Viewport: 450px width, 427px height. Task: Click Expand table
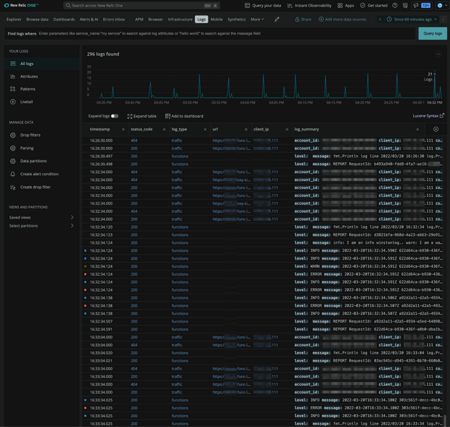pos(142,116)
